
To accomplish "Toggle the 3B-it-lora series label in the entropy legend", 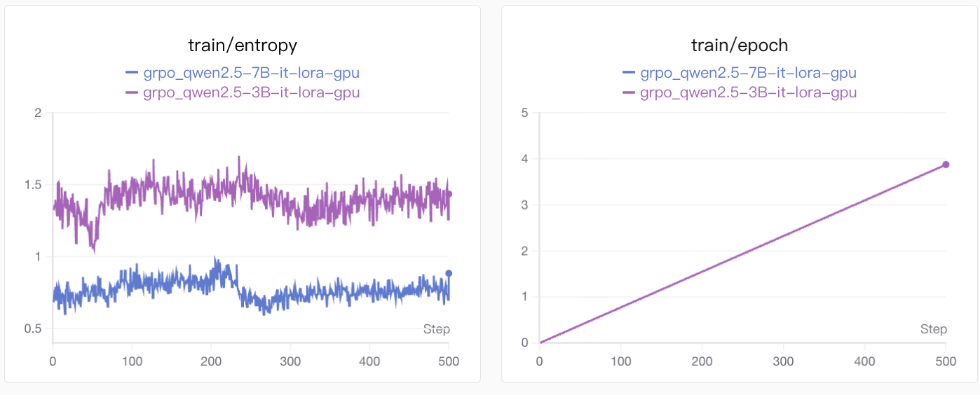I will (x=252, y=92).
